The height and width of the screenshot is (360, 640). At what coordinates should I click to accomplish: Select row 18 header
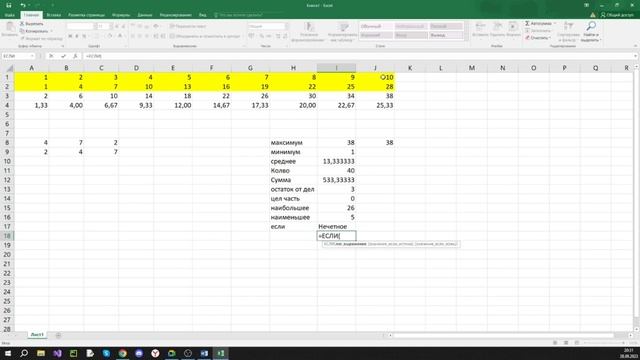tap(7, 236)
